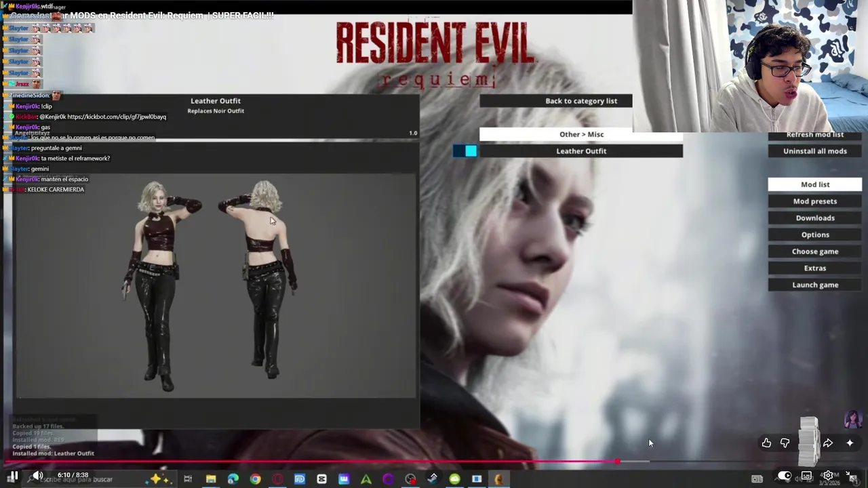Click the Leather Outfit preview image

point(216,285)
